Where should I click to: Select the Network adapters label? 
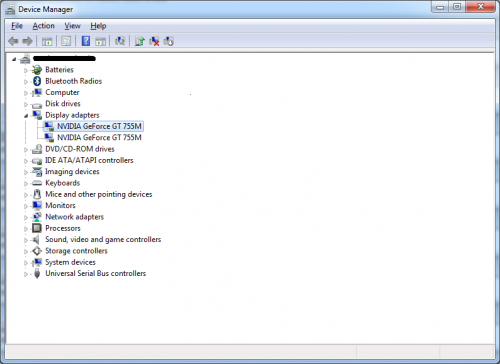(x=74, y=217)
